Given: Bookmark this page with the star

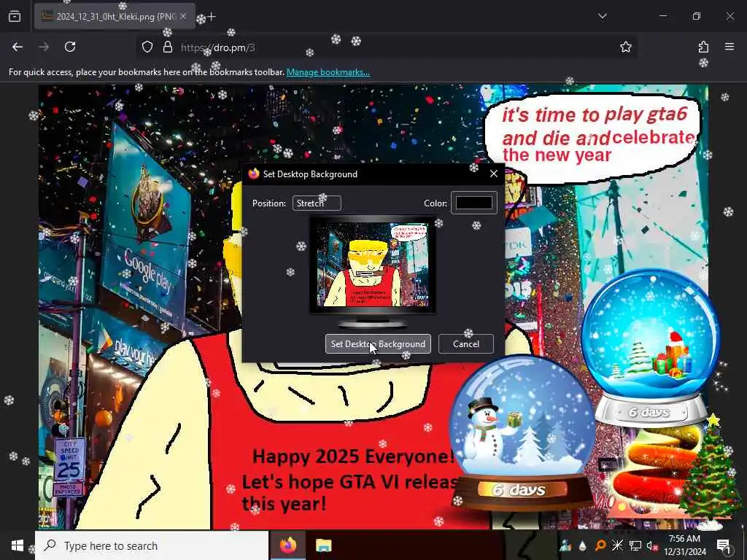Looking at the screenshot, I should pos(625,47).
